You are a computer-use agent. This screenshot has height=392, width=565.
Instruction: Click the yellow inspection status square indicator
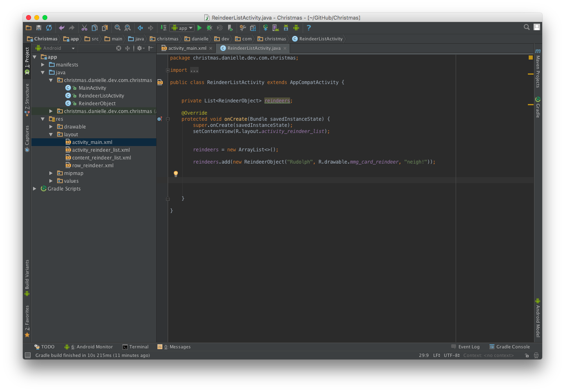click(531, 58)
